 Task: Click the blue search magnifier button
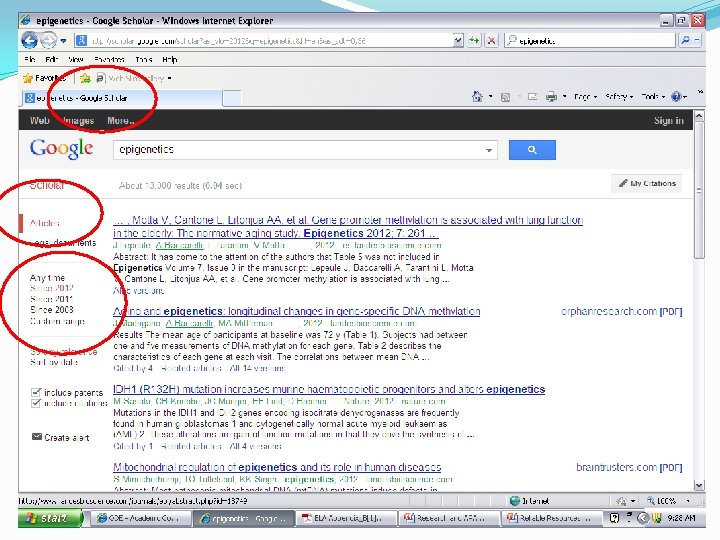click(x=532, y=150)
